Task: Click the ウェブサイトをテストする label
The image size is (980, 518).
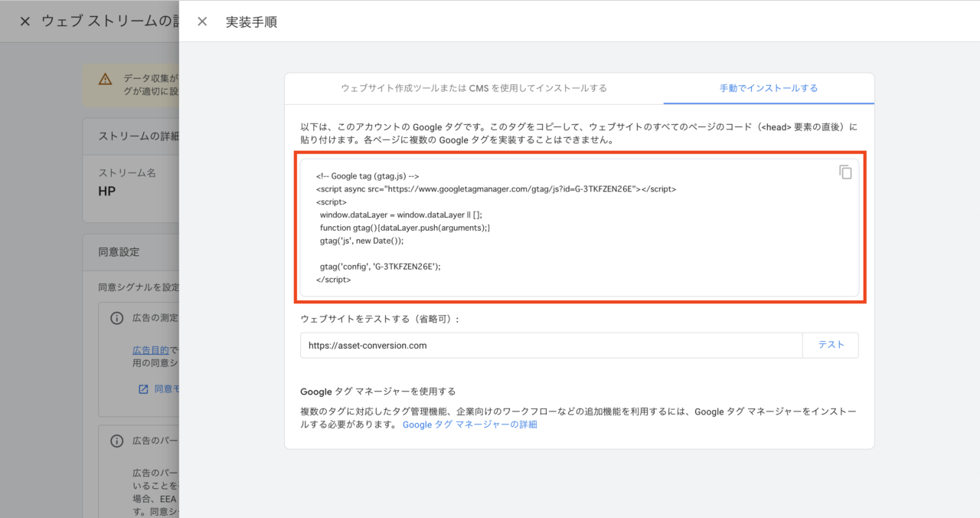Action: [380, 319]
